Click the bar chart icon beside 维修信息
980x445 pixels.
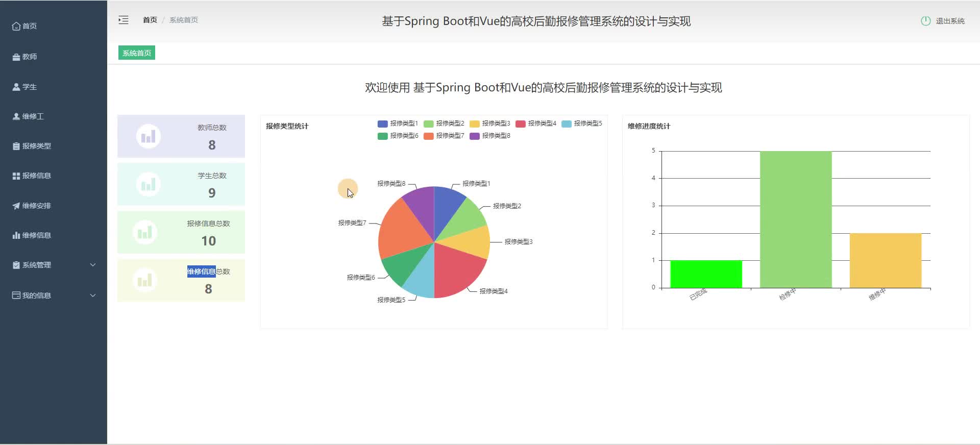pyautogui.click(x=16, y=235)
